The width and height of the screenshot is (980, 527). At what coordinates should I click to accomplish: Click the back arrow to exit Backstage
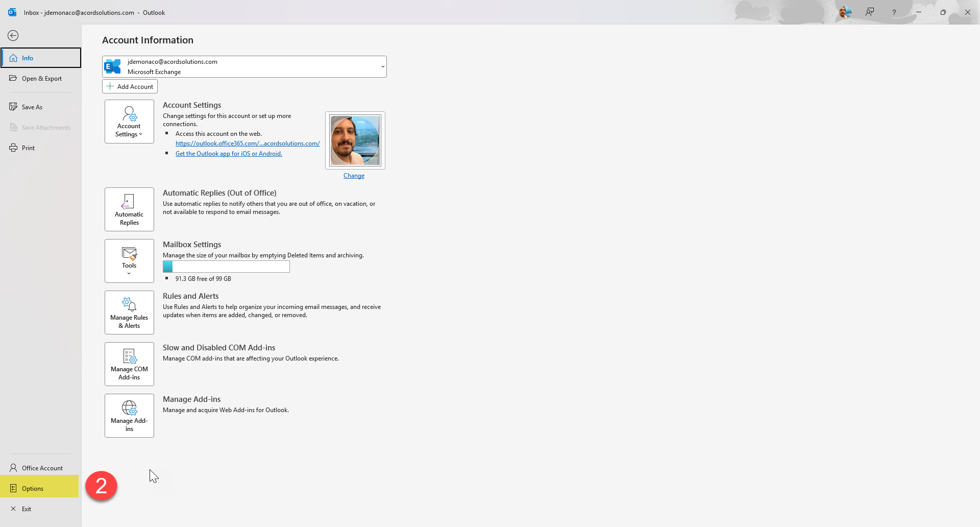13,35
